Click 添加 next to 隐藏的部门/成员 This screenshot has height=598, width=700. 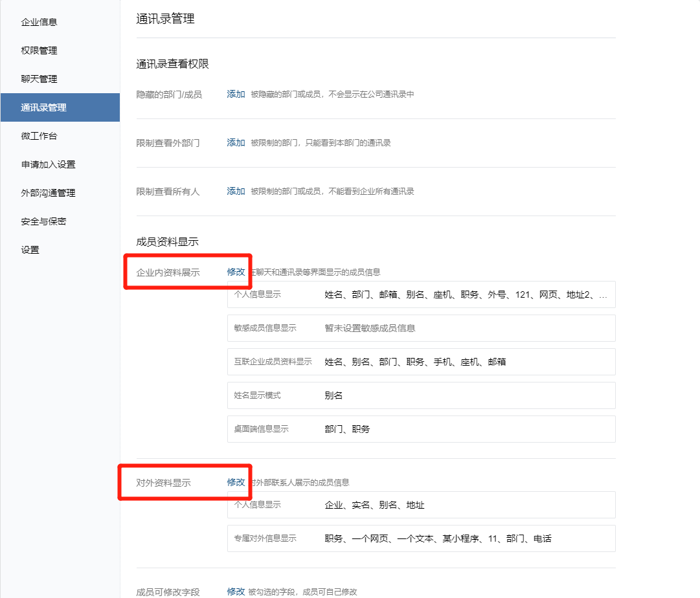click(236, 94)
